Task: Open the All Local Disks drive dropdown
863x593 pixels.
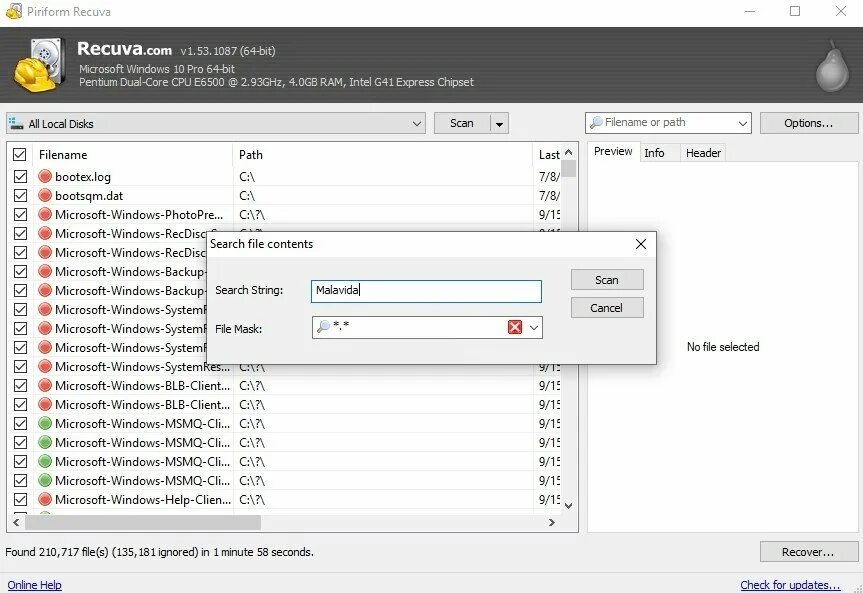Action: pyautogui.click(x=417, y=123)
